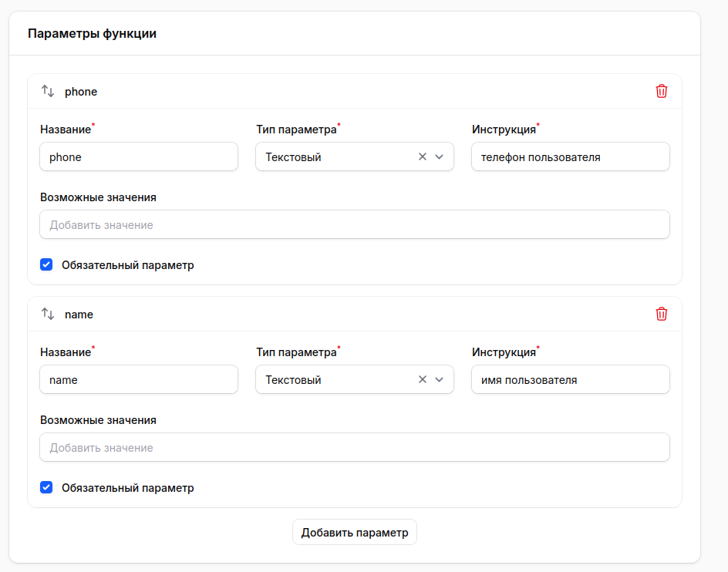Click Добавить значение field in name section
This screenshot has width=728, height=572.
pyautogui.click(x=355, y=448)
